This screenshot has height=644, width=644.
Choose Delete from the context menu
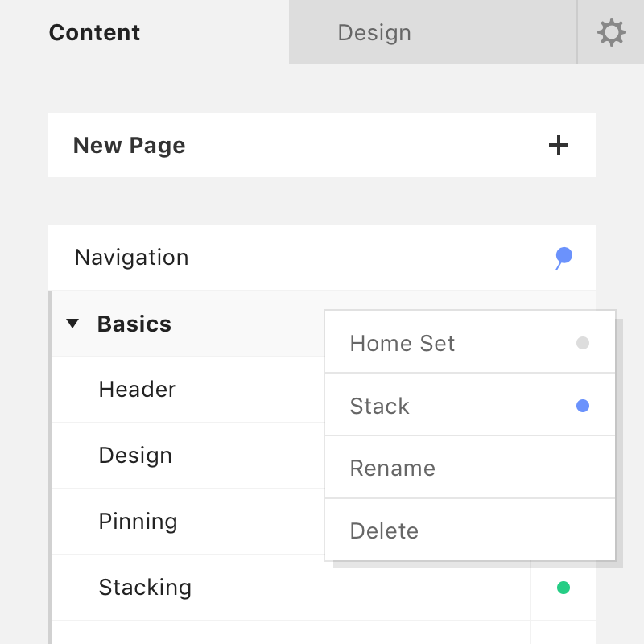(385, 531)
